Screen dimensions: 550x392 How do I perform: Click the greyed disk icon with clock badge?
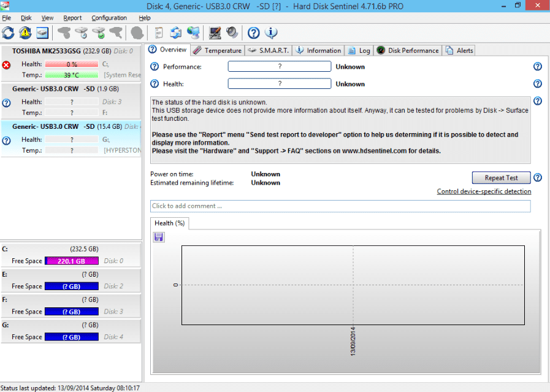(81, 33)
